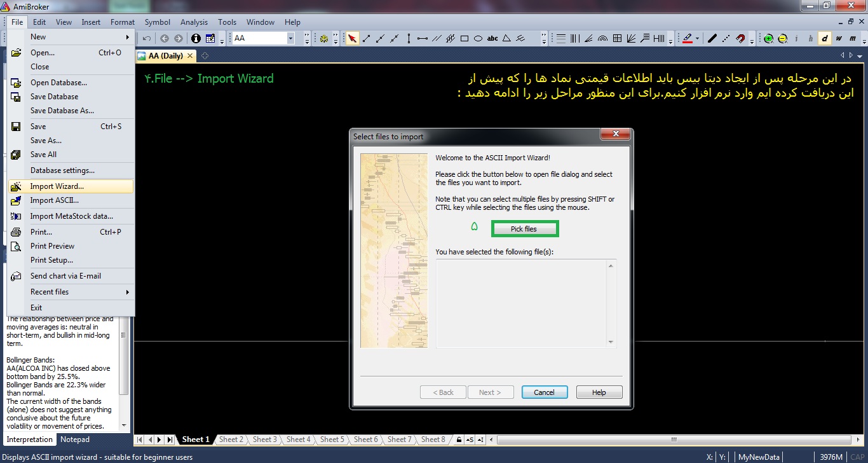This screenshot has width=868, height=463.
Task: Select Send chart via E-mail
Action: (x=70, y=276)
